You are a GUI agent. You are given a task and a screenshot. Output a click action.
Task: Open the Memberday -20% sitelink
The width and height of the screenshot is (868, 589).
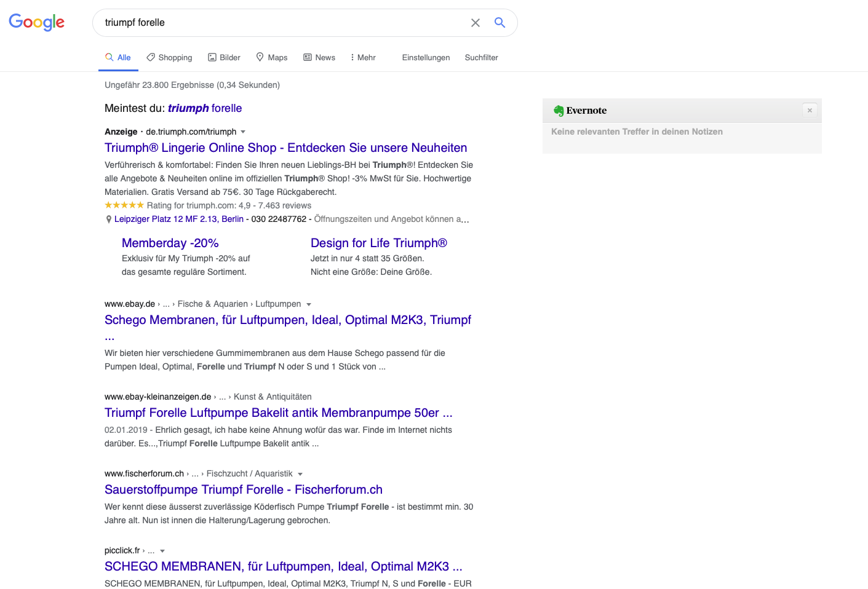(x=170, y=243)
